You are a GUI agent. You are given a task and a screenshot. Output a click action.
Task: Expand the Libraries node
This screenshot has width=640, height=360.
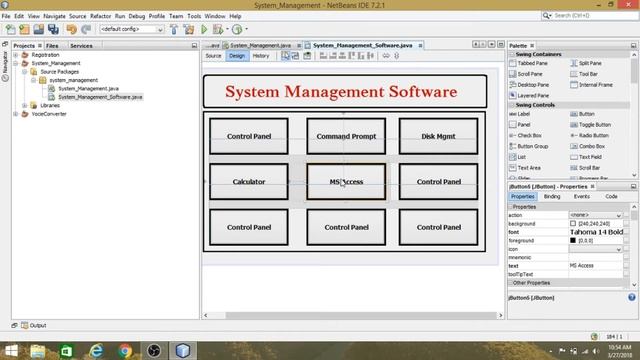click(x=24, y=105)
